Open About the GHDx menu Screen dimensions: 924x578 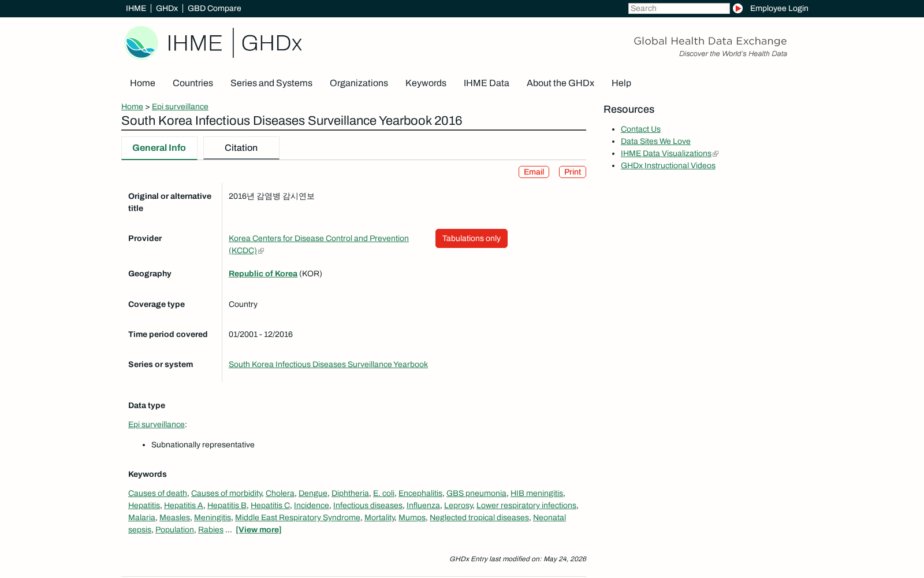click(560, 83)
